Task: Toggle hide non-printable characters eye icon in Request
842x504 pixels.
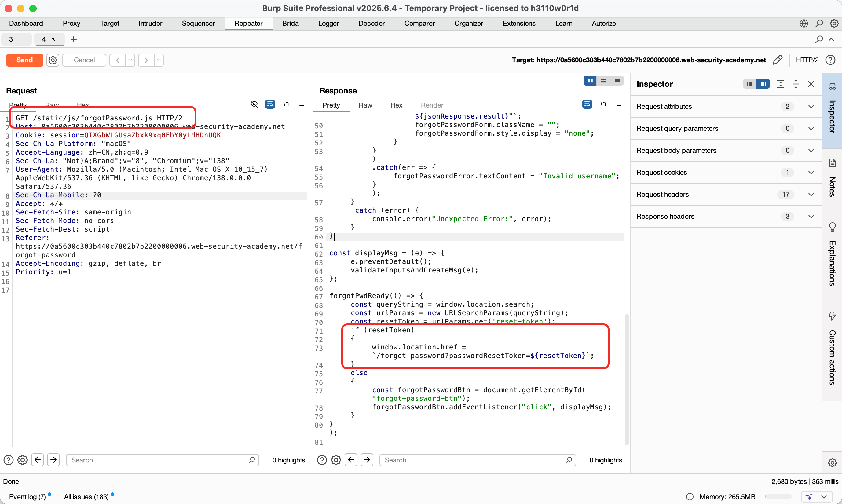Action: coord(254,104)
